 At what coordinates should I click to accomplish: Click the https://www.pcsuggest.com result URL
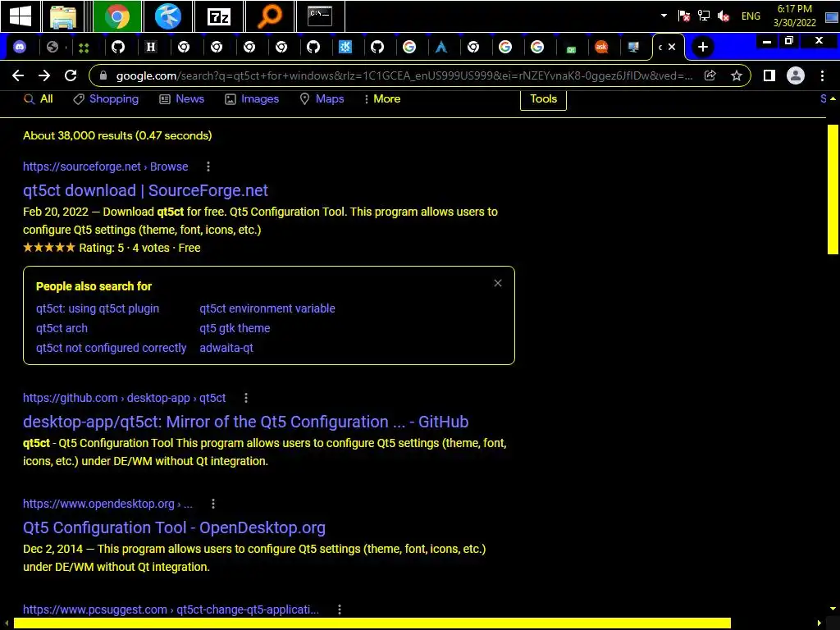(x=171, y=609)
